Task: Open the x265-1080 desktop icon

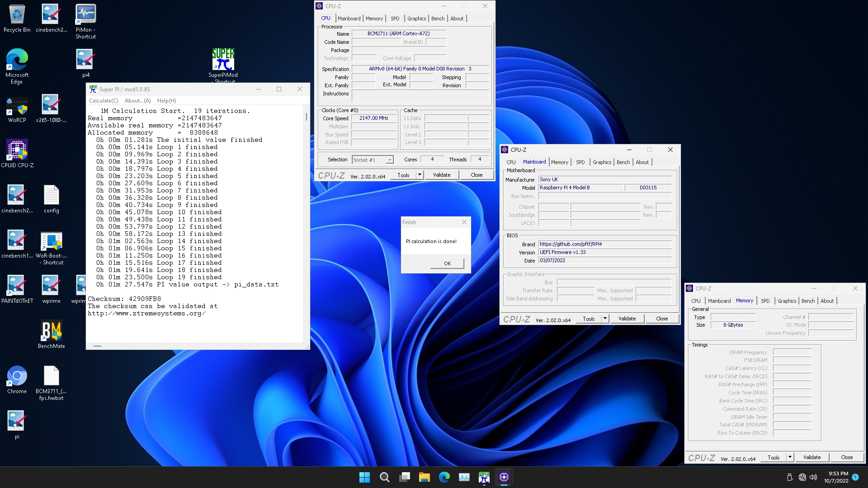Action: (51, 109)
